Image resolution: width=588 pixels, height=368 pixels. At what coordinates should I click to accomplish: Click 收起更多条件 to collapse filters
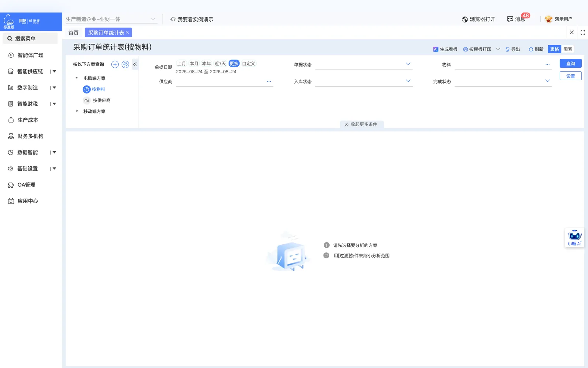pos(362,124)
